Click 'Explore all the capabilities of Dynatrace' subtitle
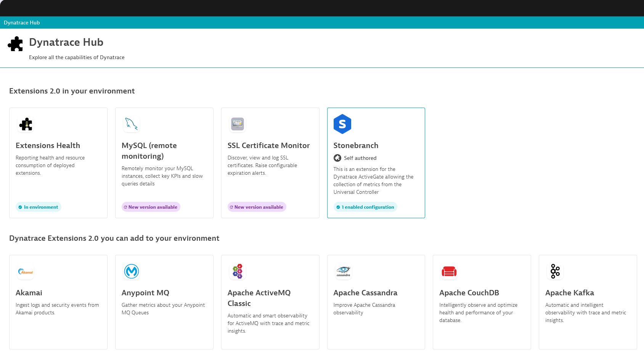644x351 pixels. 77,57
